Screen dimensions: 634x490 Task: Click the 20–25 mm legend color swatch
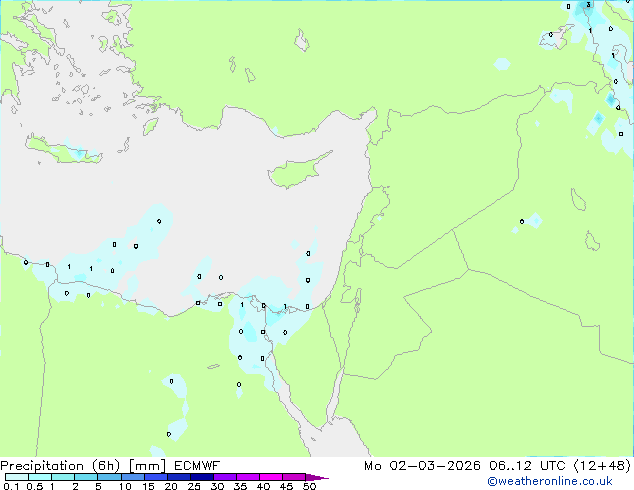coord(178,477)
